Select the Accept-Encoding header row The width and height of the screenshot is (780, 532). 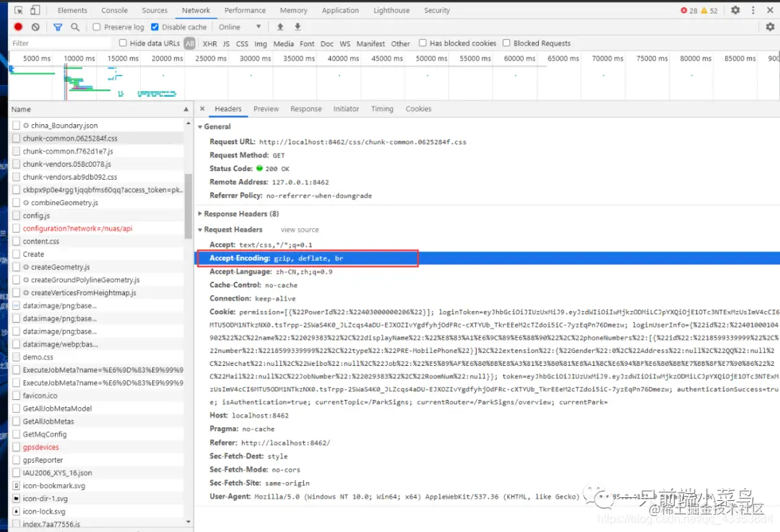pos(487,258)
